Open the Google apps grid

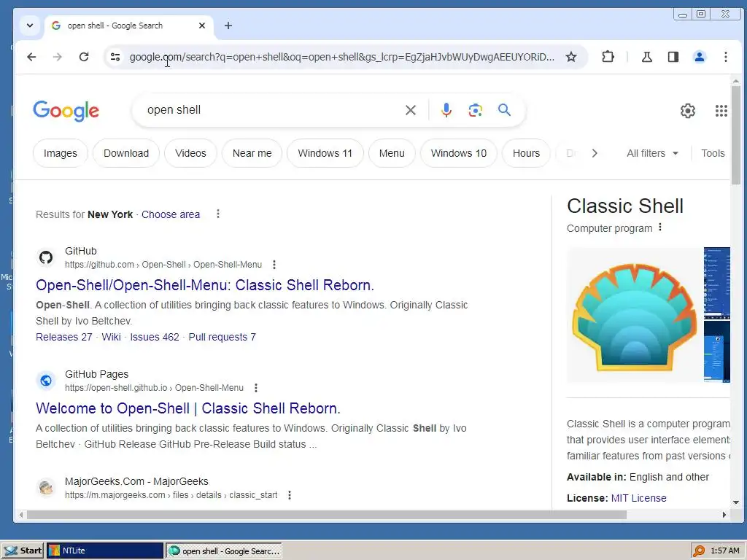pyautogui.click(x=721, y=111)
